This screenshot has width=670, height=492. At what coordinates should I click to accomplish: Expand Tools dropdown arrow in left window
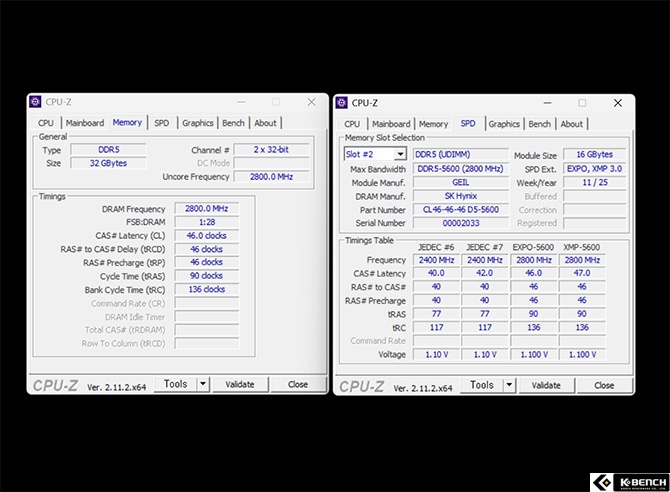tap(203, 384)
